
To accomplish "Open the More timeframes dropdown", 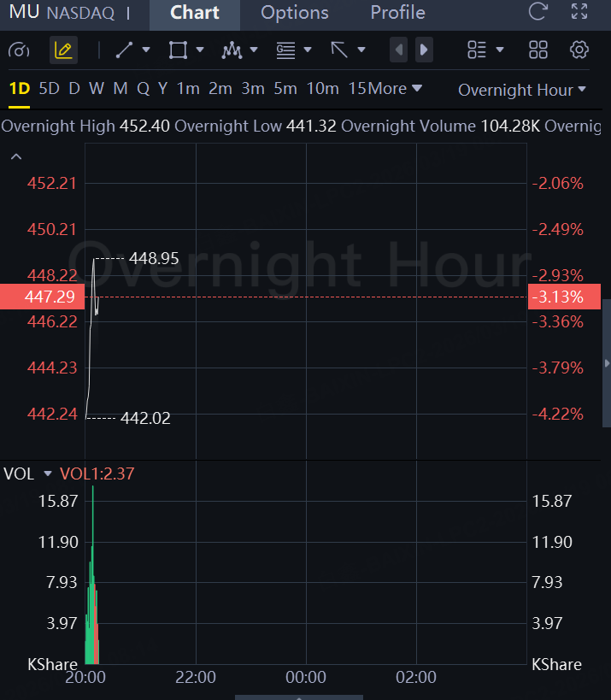I will [x=396, y=88].
